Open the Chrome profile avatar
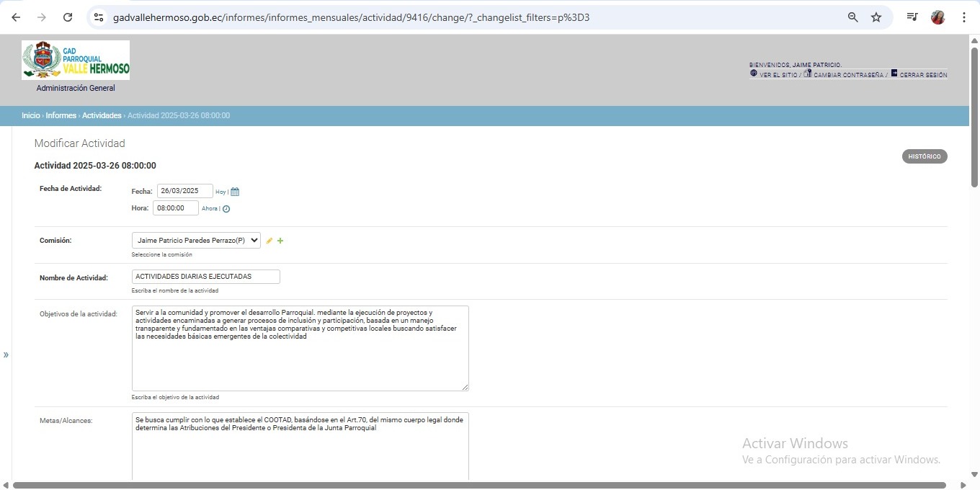This screenshot has height=490, width=980. [x=937, y=17]
